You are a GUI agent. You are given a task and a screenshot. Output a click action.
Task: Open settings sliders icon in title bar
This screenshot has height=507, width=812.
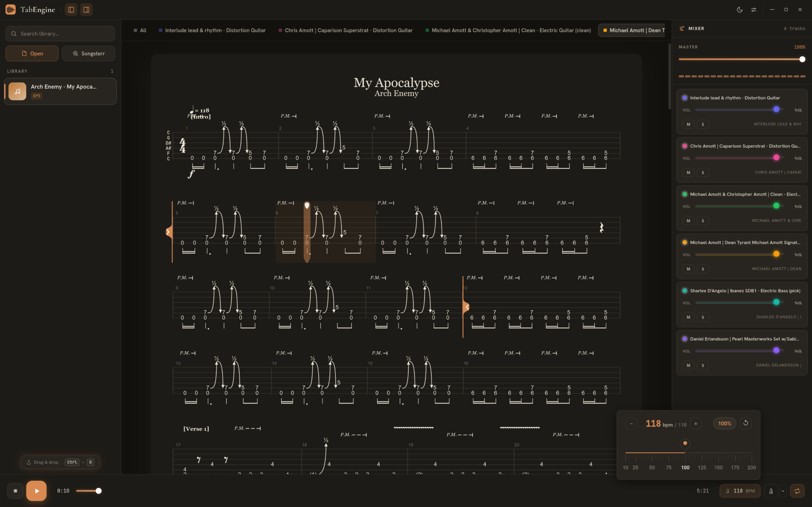tap(754, 10)
